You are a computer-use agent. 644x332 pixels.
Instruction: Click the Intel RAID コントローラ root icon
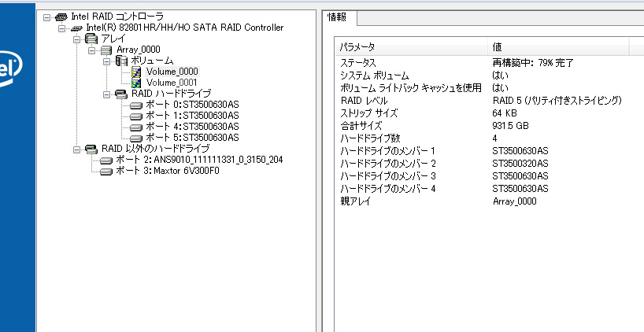pyautogui.click(x=61, y=17)
